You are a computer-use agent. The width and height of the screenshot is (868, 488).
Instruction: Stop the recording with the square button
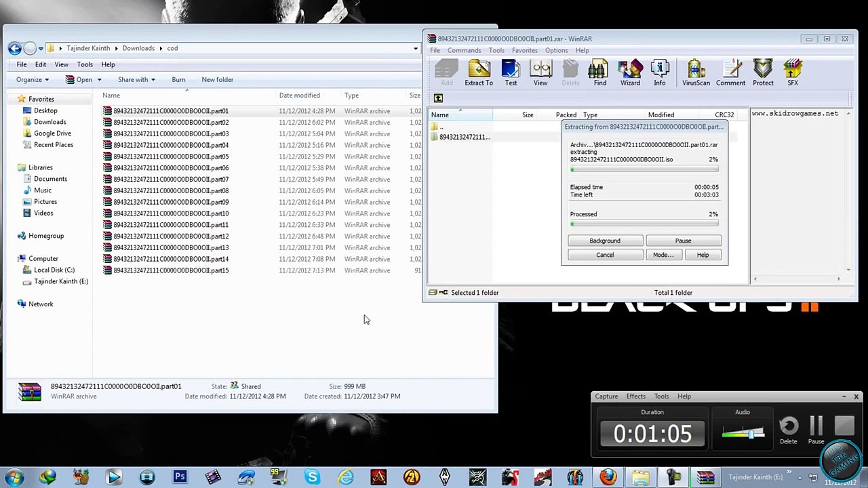pos(845,426)
